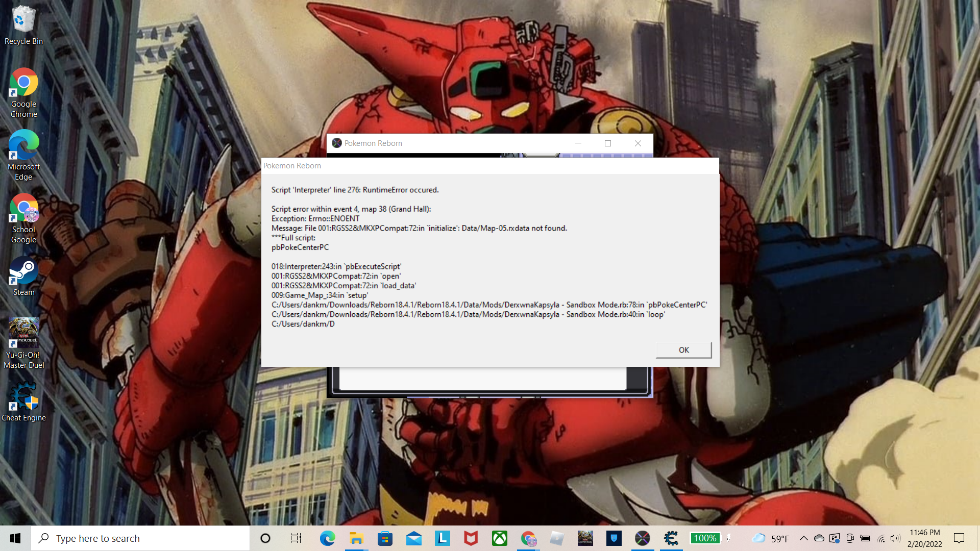Image resolution: width=980 pixels, height=551 pixels.
Task: Click the Sandbox Mode.rb:40 'loop' trace line
Action: 468,314
